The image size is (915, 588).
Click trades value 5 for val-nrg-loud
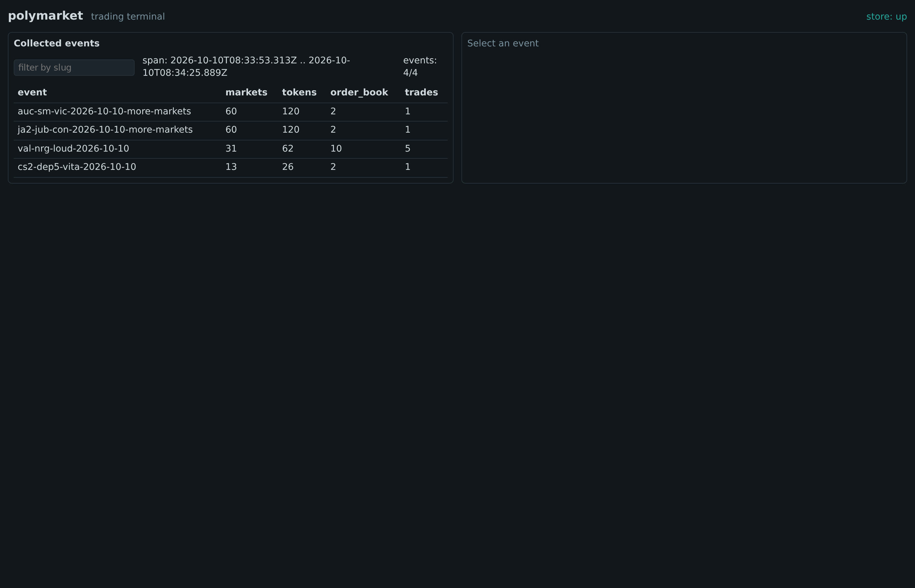(x=408, y=149)
